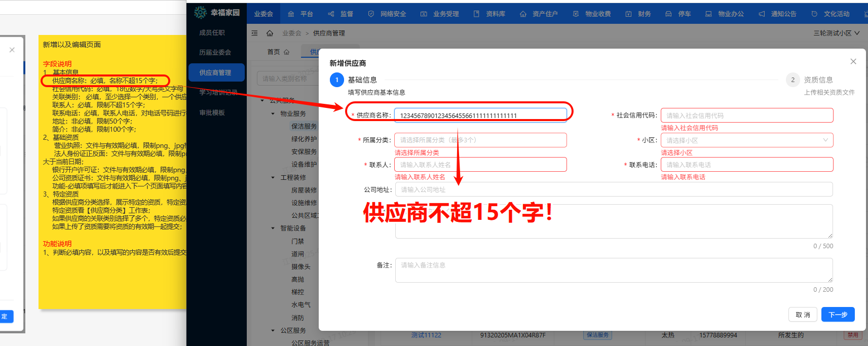Viewport: 868px width, 346px height.
Task: Close the left-side panel with X
Action: click(12, 50)
